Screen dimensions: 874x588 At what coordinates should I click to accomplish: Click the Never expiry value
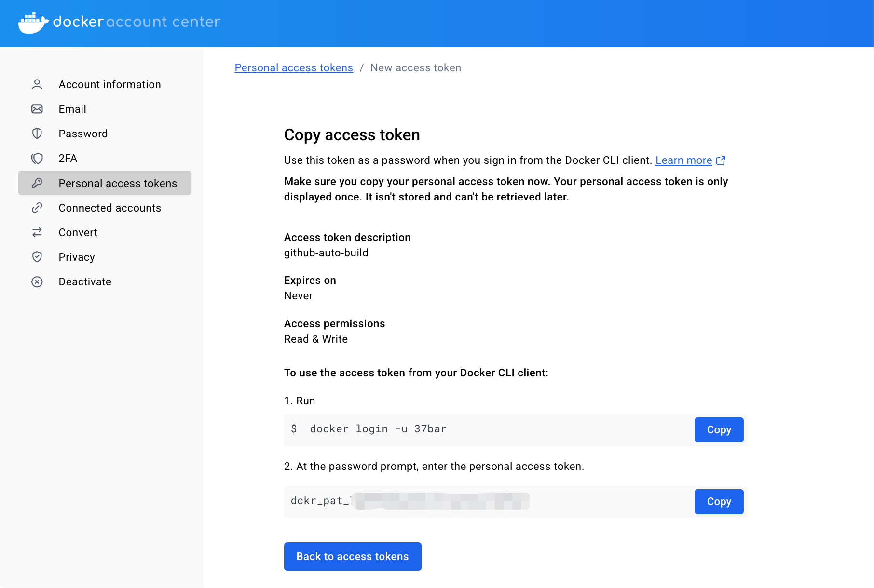point(298,296)
